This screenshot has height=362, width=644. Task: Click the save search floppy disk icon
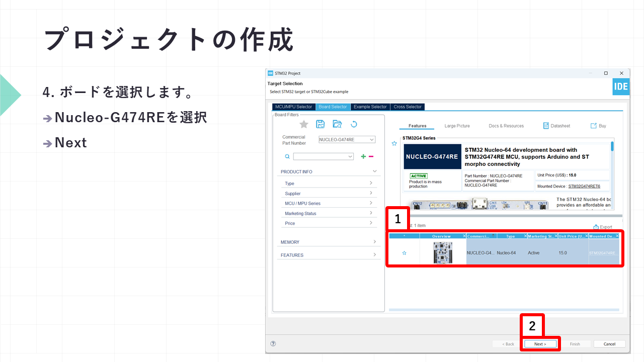point(320,124)
